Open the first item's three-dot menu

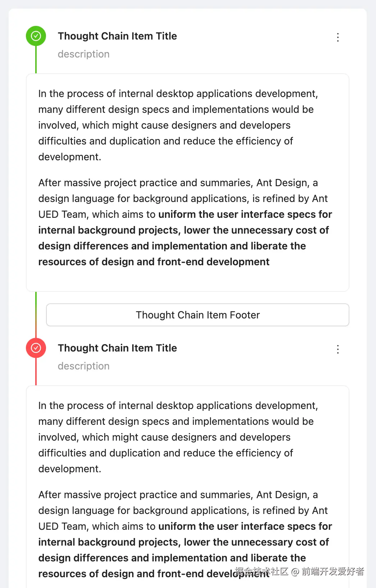338,37
